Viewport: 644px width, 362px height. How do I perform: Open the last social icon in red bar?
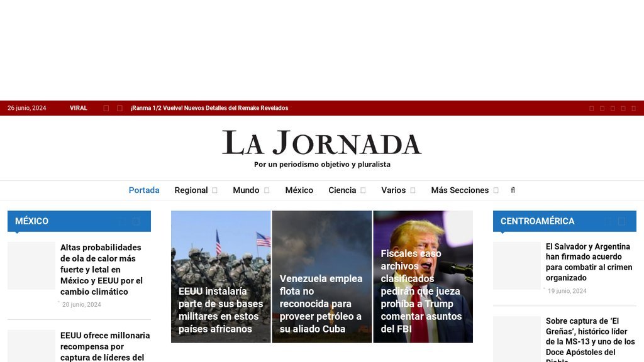634,108
